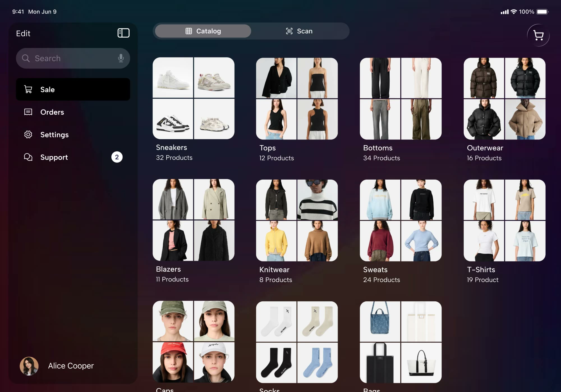Tap the Wi-Fi status icon

514,12
